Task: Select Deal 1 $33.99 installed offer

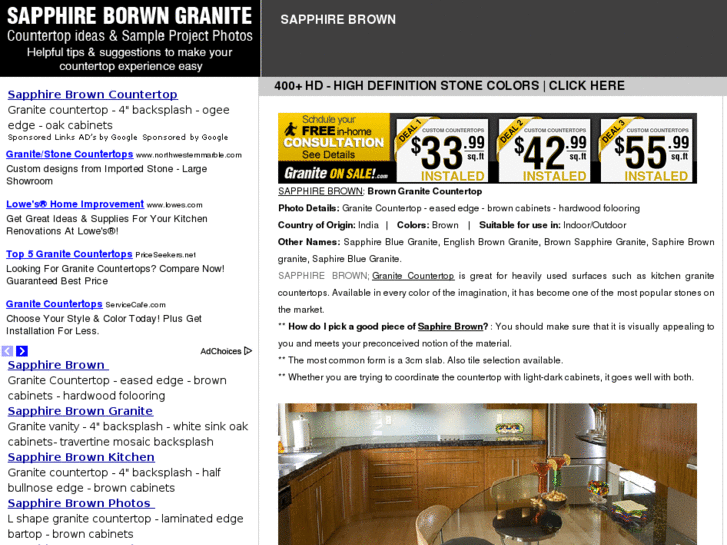Action: click(x=442, y=150)
